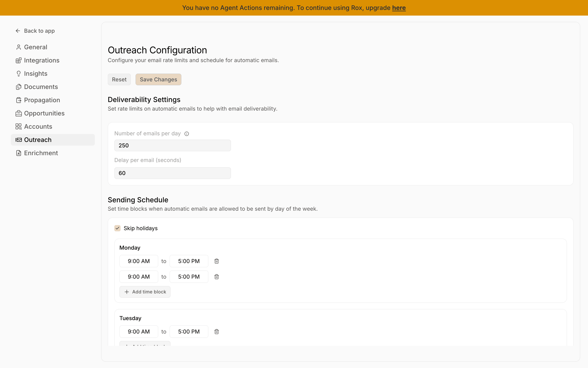Screen dimensions: 588x368
Task: Click the Sending Schedule heading
Action: pos(138,200)
